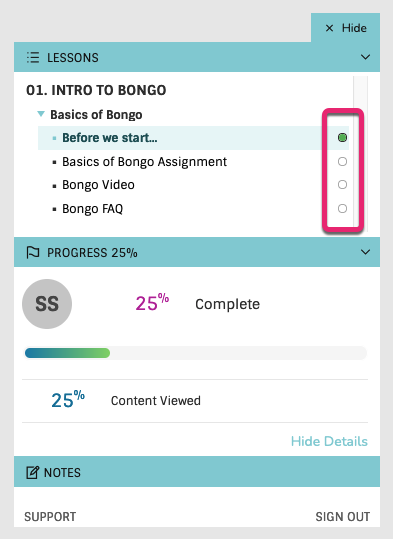This screenshot has height=539, width=393.
Task: Click the bullet beside Bongo Video
Action: click(54, 186)
